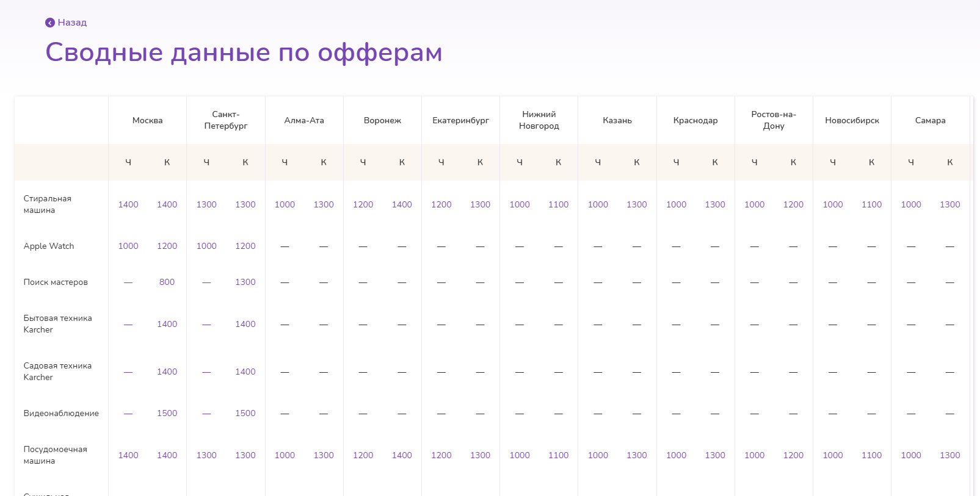This screenshot has width=980, height=496.
Task: Click Посудомоечная машина Москва Ч value 1400
Action: click(x=128, y=455)
